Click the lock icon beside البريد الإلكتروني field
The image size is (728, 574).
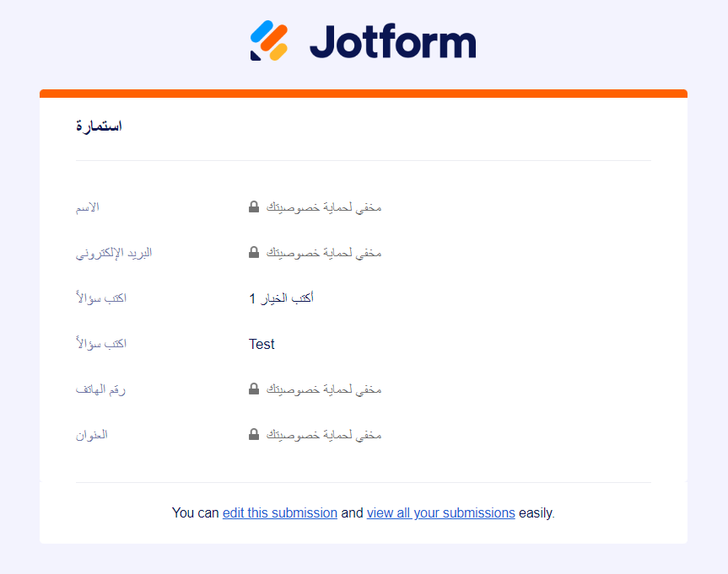[x=252, y=251]
